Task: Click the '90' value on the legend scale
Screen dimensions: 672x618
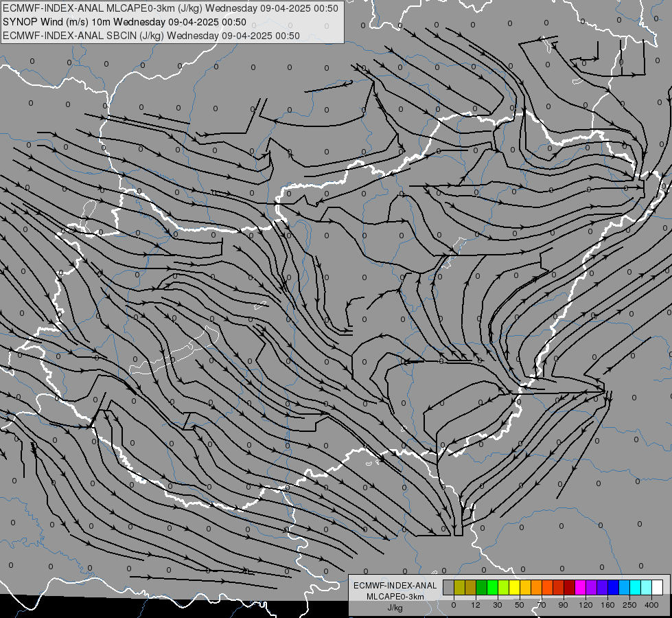Action: (x=563, y=605)
